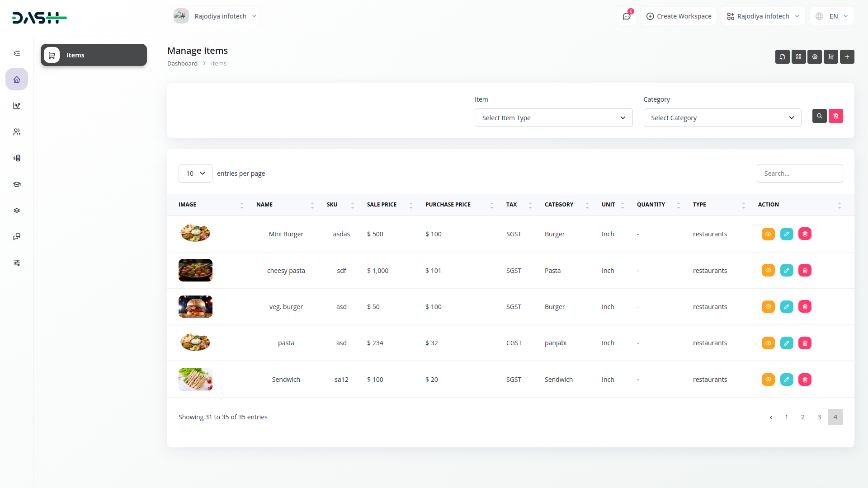Open the Select Item Type dropdown
The width and height of the screenshot is (868, 488).
(x=553, y=118)
